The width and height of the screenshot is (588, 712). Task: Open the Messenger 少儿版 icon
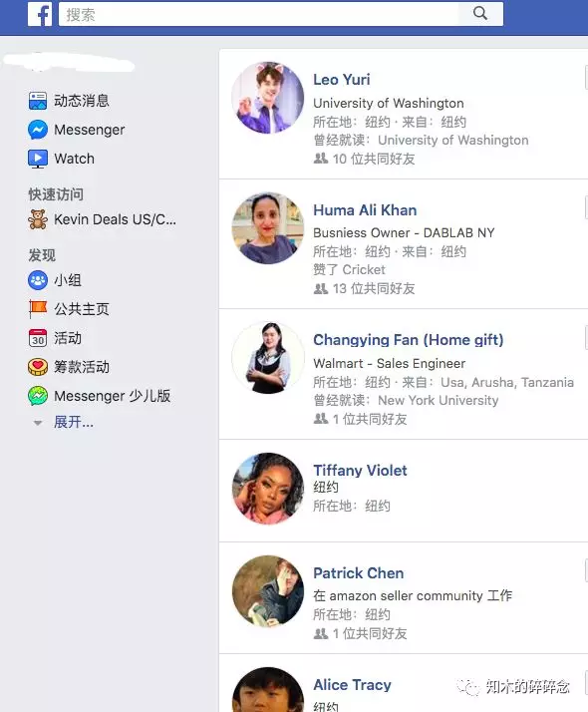coord(38,396)
